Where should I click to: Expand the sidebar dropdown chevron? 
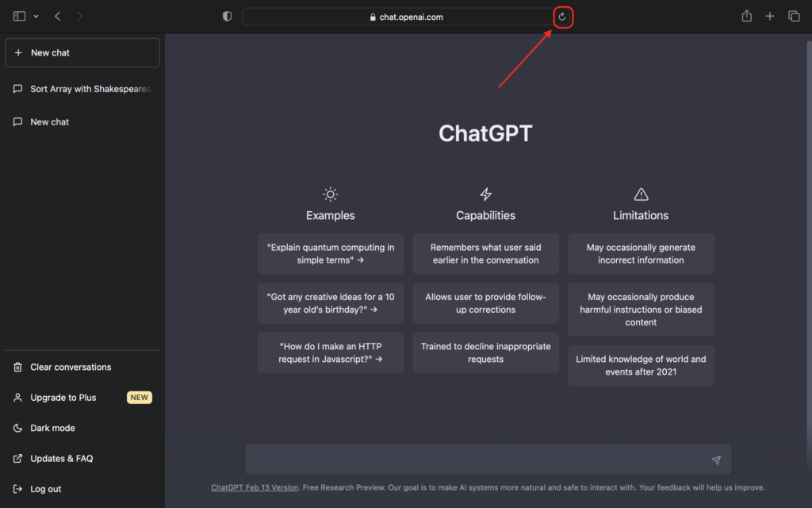[x=36, y=17]
